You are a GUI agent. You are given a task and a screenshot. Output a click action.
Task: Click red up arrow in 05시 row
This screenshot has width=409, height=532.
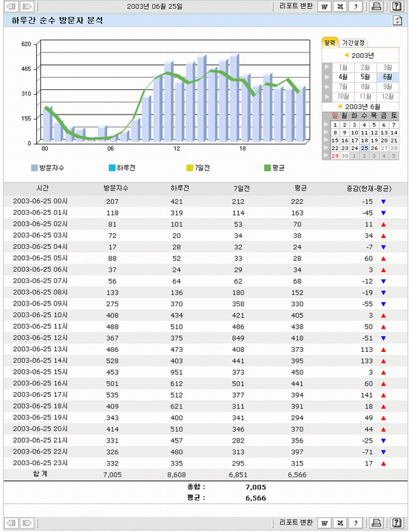383,258
